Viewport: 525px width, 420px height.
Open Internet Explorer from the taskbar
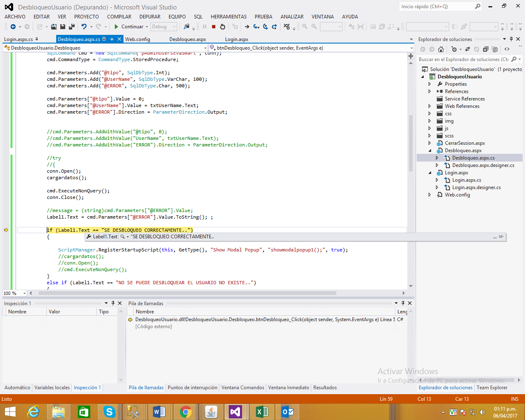[33, 411]
